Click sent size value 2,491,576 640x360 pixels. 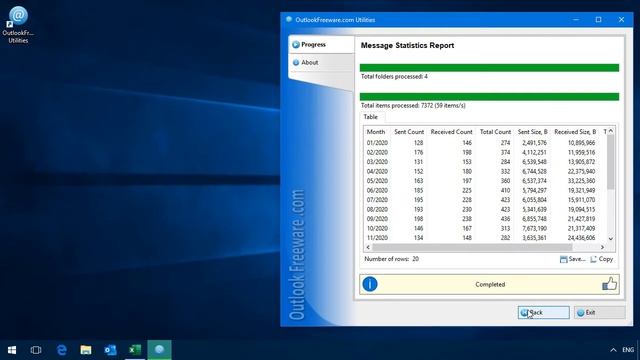[x=534, y=143]
